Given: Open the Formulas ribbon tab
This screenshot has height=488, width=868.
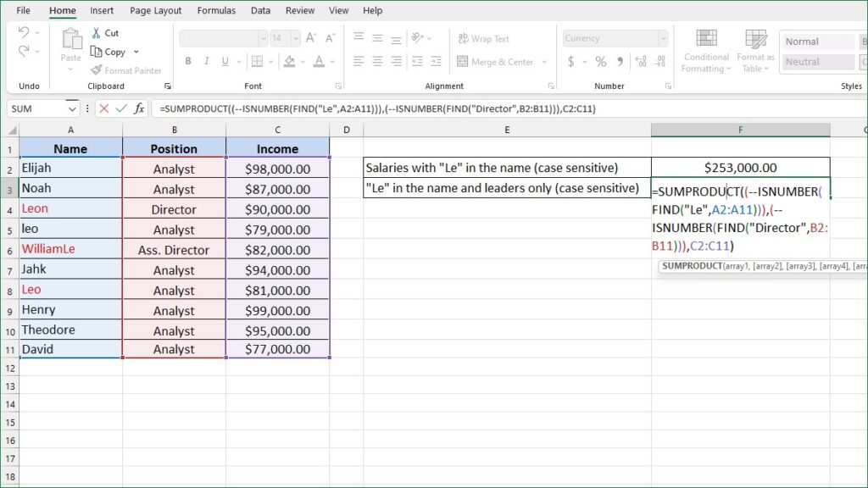Looking at the screenshot, I should [x=216, y=11].
